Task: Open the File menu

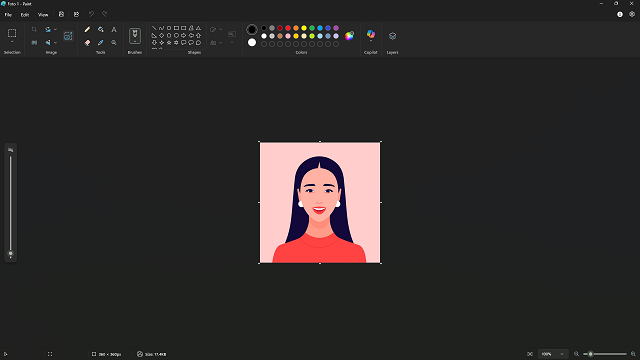Action: pyautogui.click(x=8, y=15)
